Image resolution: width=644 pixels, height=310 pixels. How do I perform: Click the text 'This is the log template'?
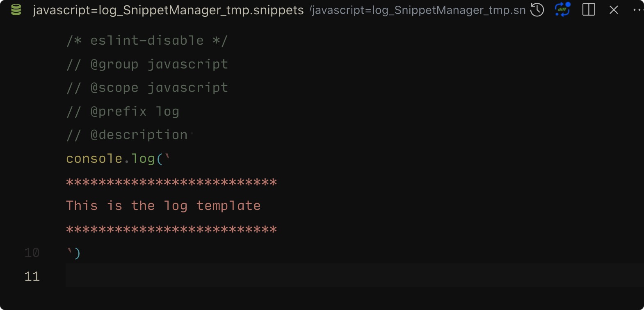[163, 206]
